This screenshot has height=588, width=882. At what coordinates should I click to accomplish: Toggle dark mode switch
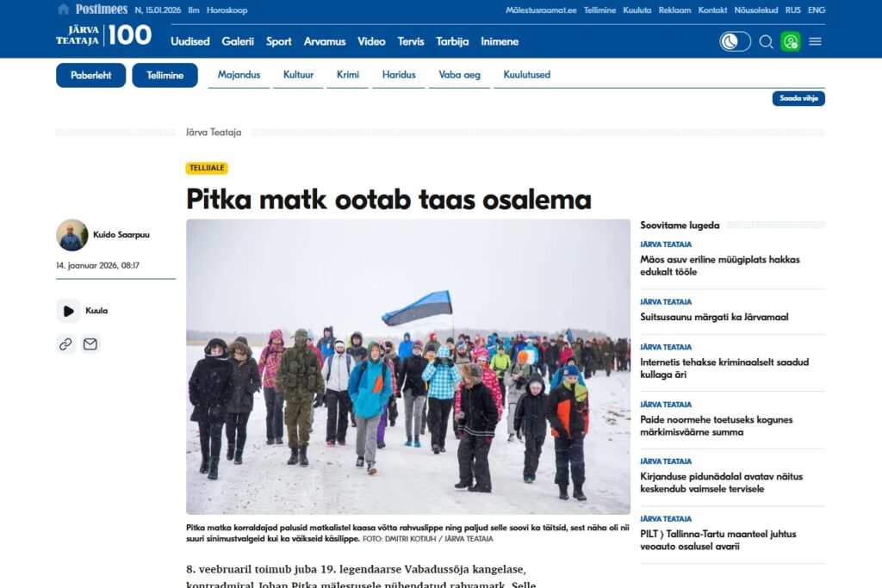[735, 41]
